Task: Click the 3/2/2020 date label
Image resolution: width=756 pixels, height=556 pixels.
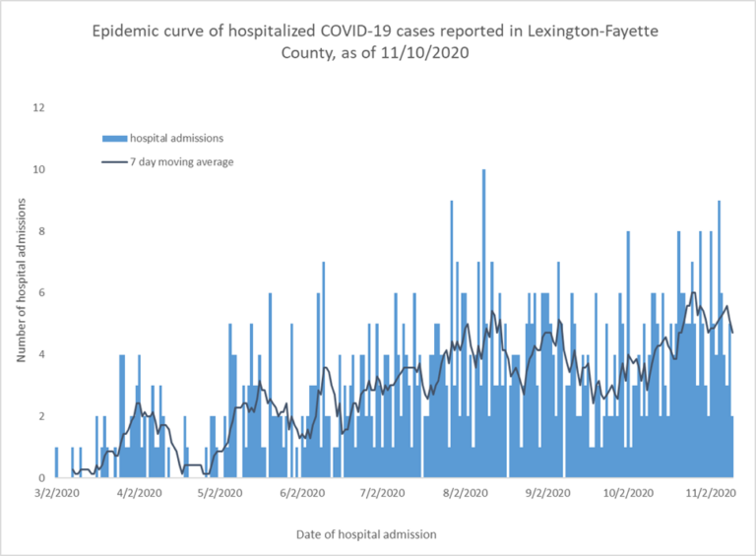Action: point(55,492)
